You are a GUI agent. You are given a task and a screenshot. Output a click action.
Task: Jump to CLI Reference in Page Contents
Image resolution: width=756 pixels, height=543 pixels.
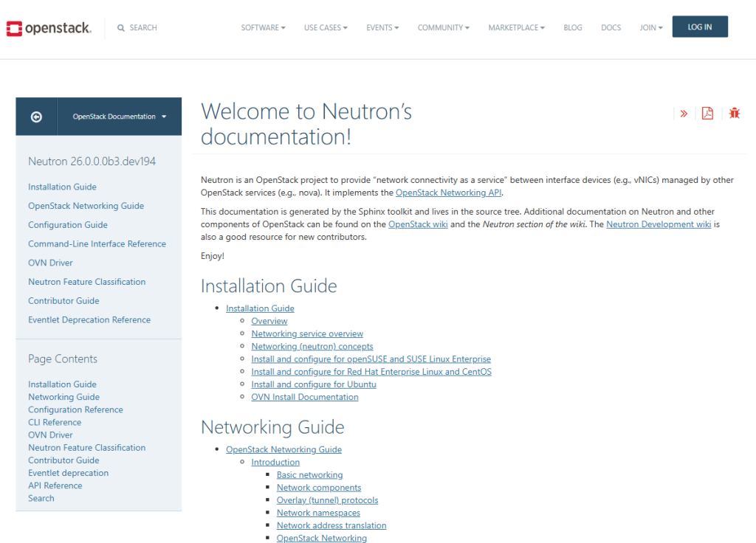[x=55, y=423]
